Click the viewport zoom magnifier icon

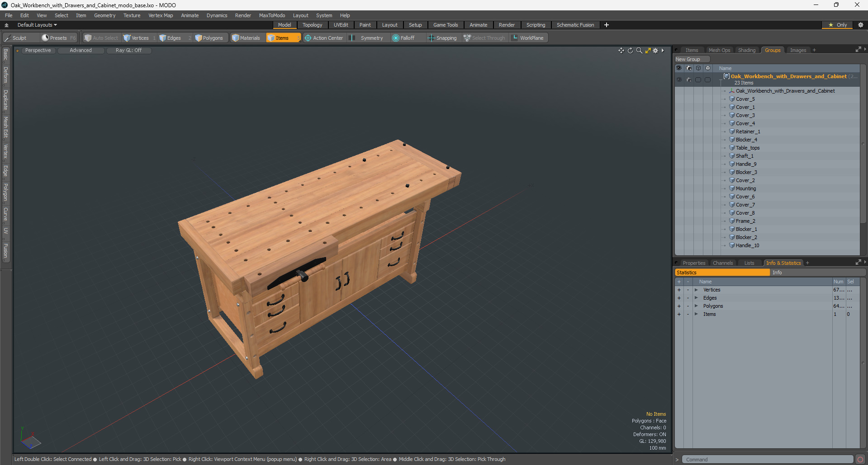coord(639,51)
